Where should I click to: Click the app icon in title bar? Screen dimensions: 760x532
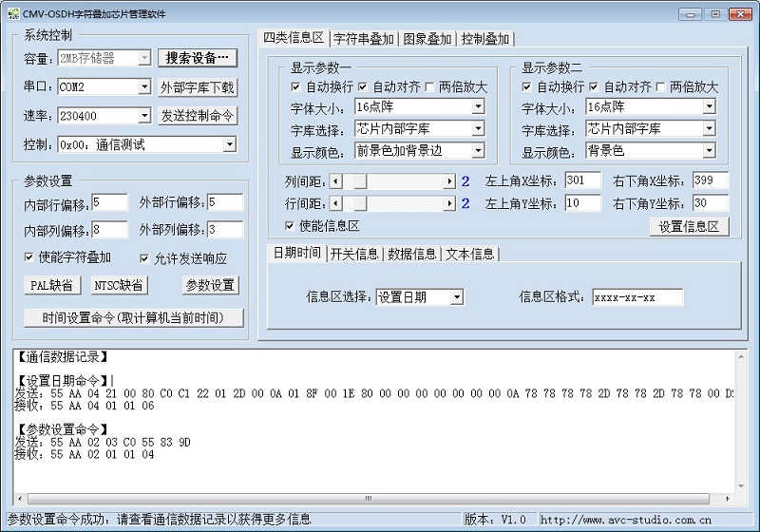[x=13, y=11]
